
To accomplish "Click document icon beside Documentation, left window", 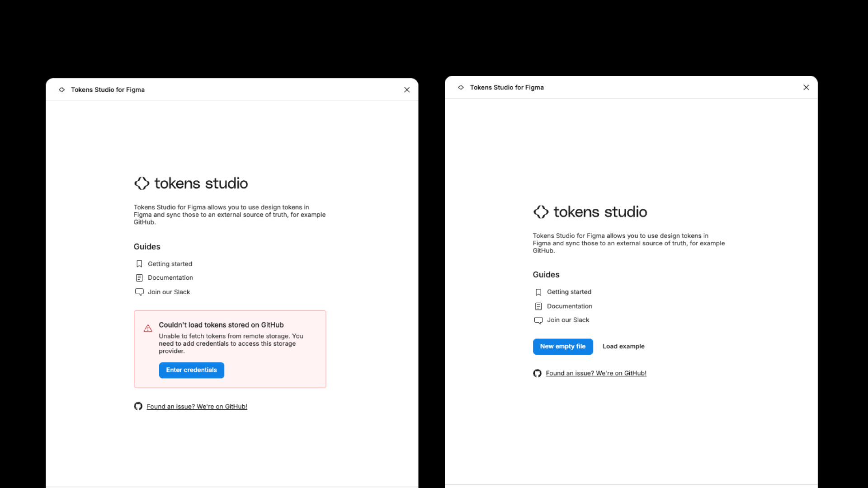I will 139,278.
